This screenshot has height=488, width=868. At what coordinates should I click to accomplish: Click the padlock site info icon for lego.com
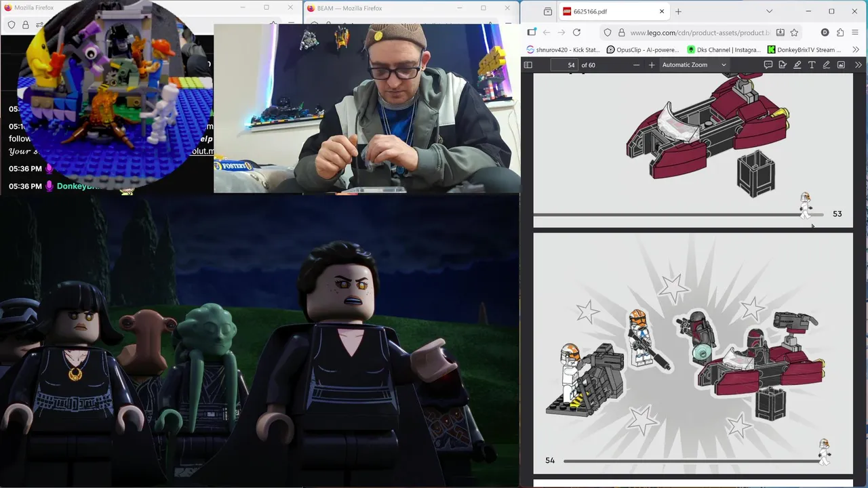tap(621, 33)
